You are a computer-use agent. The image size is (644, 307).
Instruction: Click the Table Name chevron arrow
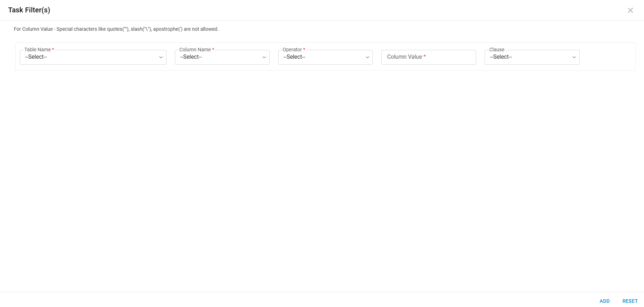tap(161, 57)
